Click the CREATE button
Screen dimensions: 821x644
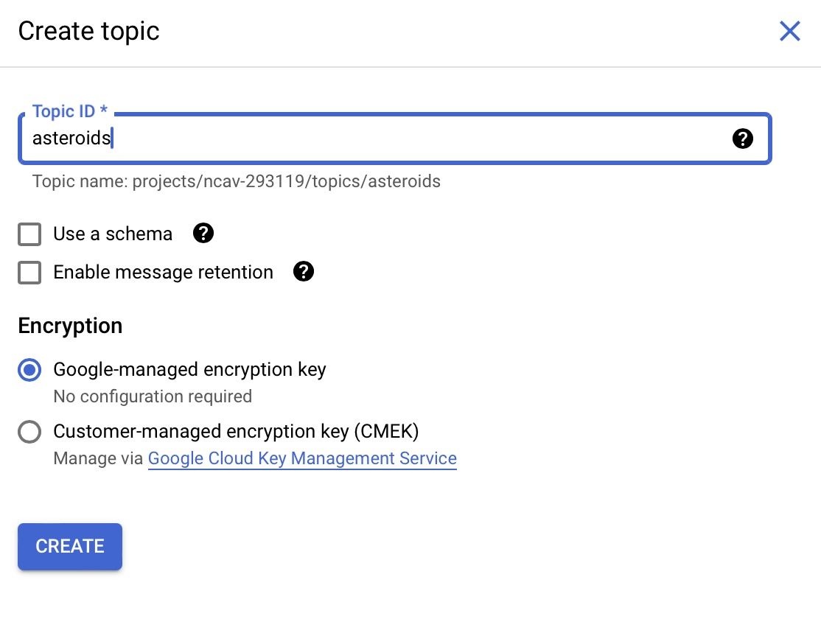[69, 546]
